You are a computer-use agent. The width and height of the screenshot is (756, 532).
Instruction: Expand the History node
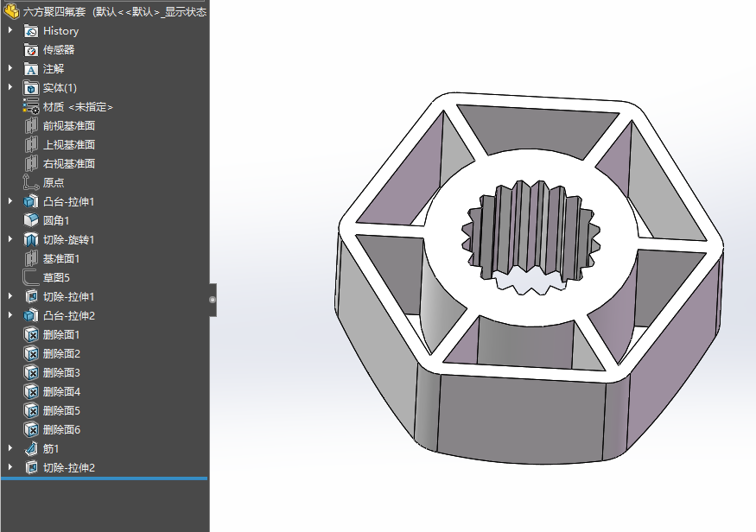(x=10, y=30)
